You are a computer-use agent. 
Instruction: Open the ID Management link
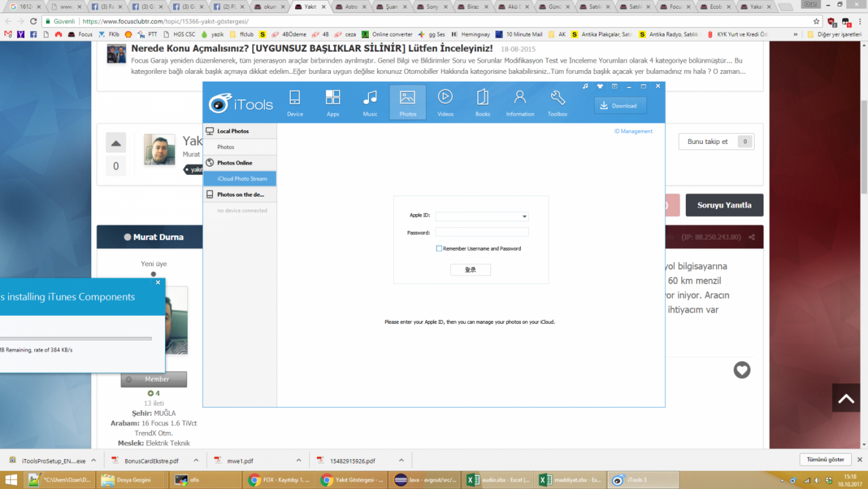[x=633, y=132]
